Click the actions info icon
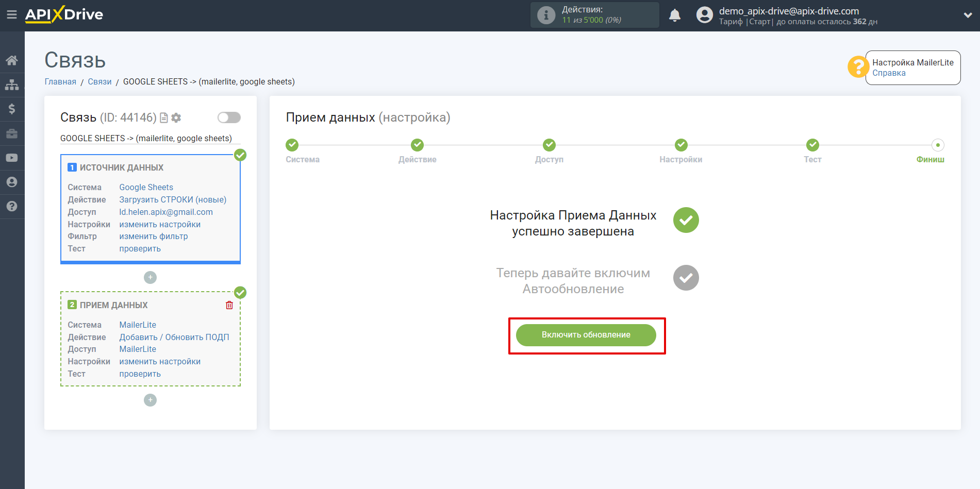The height and width of the screenshot is (489, 980). click(x=546, y=15)
